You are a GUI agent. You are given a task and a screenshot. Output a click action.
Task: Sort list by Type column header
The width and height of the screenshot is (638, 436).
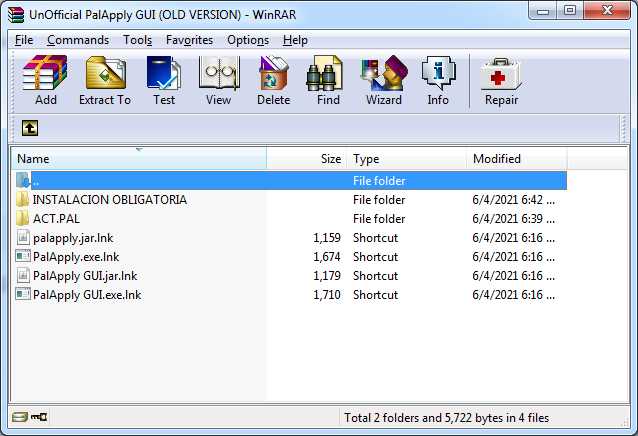406,159
